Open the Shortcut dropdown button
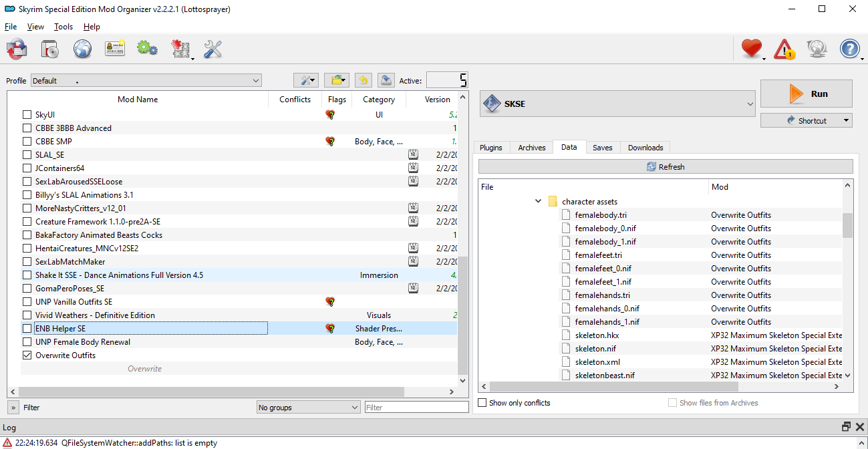Viewport: 868px width, 449px height. pos(807,121)
